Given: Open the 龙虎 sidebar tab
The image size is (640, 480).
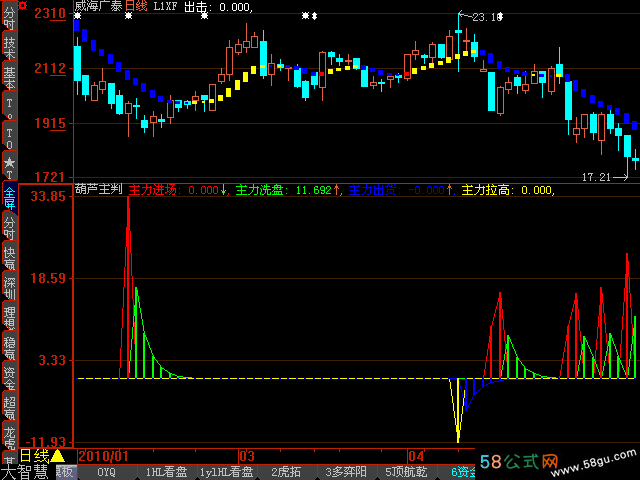Looking at the screenshot, I should (9, 438).
